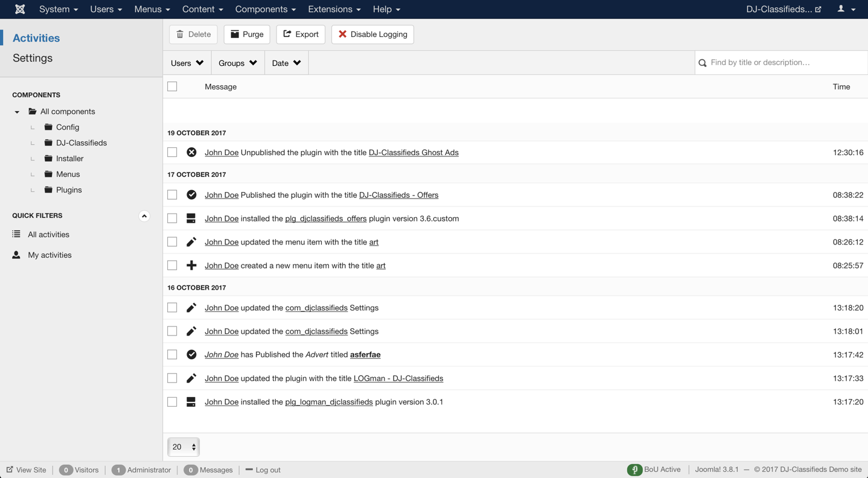Click published icon for Advert asferfae row
The height and width of the screenshot is (478, 868).
(x=191, y=355)
